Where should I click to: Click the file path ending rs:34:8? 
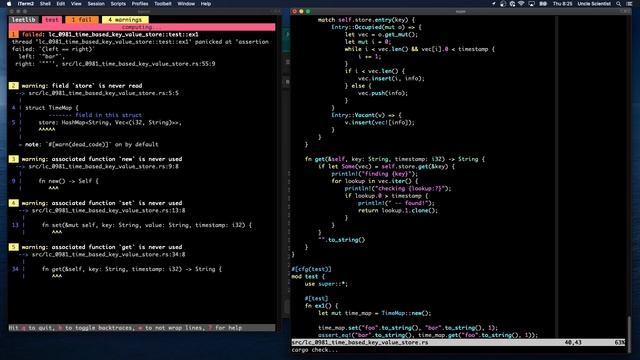click(x=108, y=255)
